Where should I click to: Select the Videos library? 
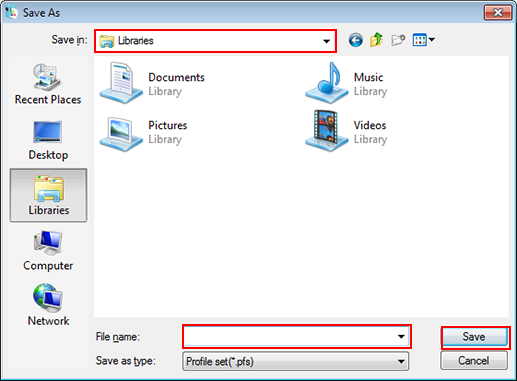[x=346, y=131]
